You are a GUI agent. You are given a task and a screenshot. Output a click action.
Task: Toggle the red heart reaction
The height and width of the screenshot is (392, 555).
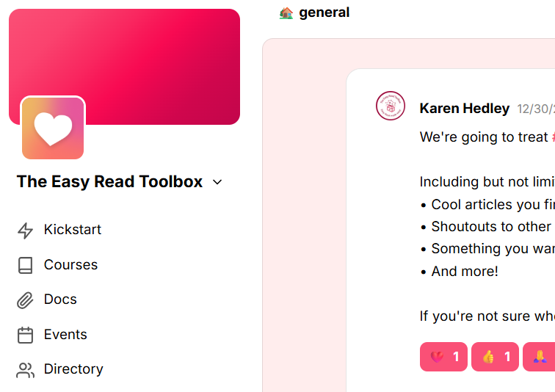pyautogui.click(x=443, y=357)
